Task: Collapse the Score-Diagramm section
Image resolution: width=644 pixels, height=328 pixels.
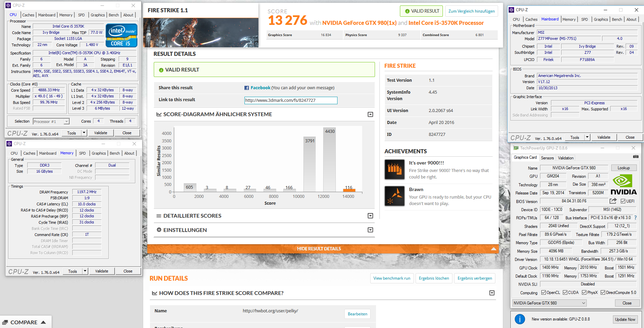Action: click(x=370, y=114)
